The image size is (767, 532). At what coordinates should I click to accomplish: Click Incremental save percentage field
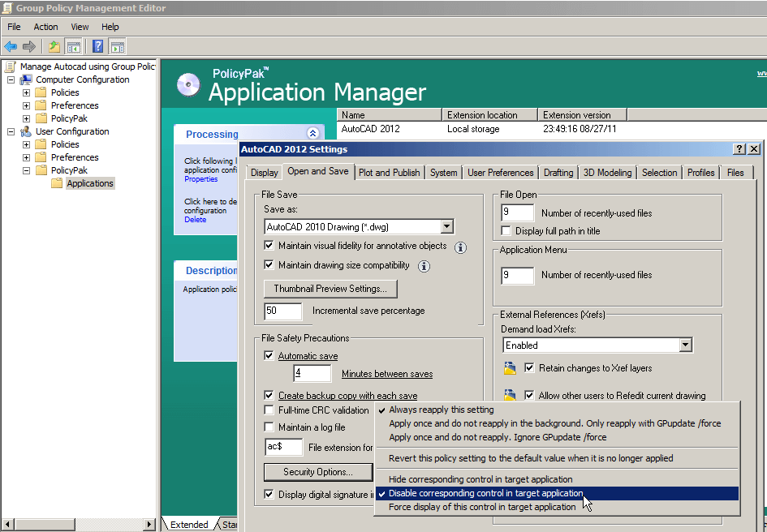pos(282,311)
